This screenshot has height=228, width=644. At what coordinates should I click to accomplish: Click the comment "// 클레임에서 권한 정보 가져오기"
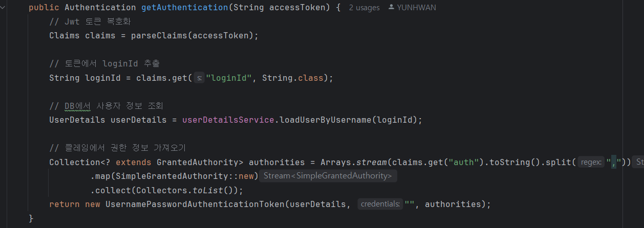coord(117,148)
